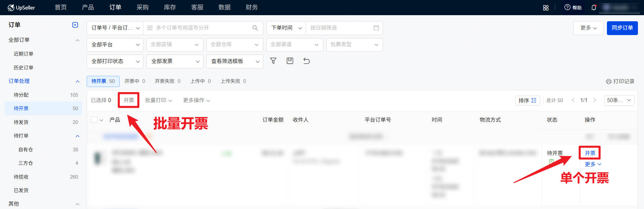Open 库存 in the top navigation
The image size is (644, 209).
[170, 7]
